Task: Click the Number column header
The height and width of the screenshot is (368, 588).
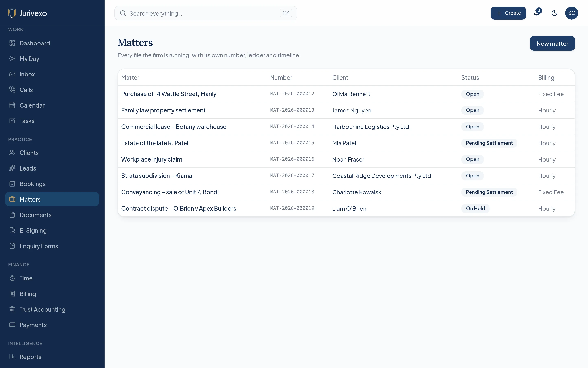Action: coord(281,78)
